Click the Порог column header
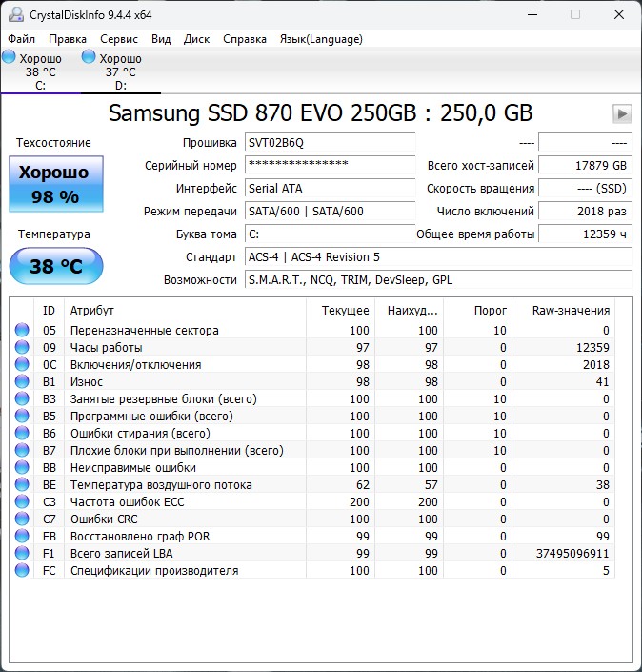The width and height of the screenshot is (642, 672). coord(477,311)
